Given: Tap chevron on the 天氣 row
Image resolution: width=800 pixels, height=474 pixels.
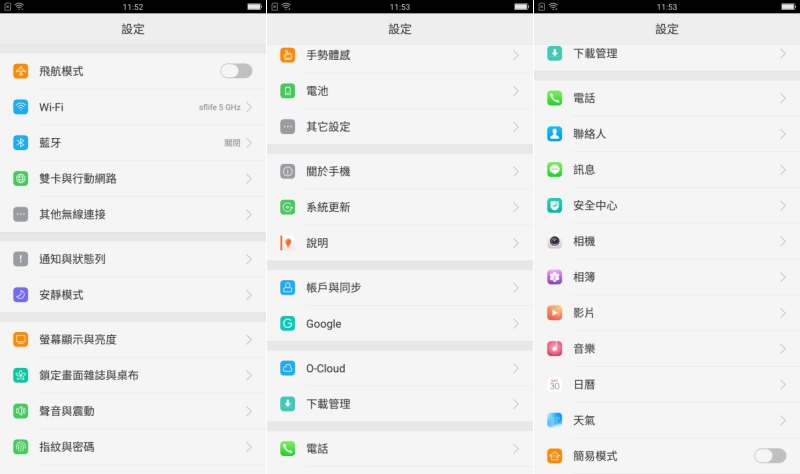Looking at the screenshot, I should point(783,420).
